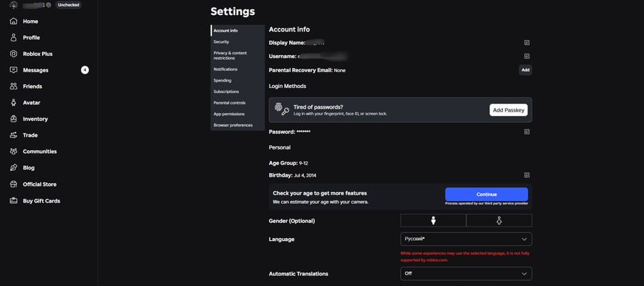
Task: Open the Language dropdown
Action: click(466, 240)
